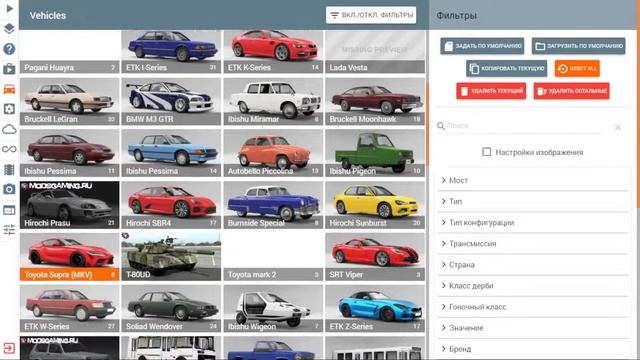Screen dimensions: 640x360
Task: Select the ETK I-Series vehicle card
Action: point(171,52)
